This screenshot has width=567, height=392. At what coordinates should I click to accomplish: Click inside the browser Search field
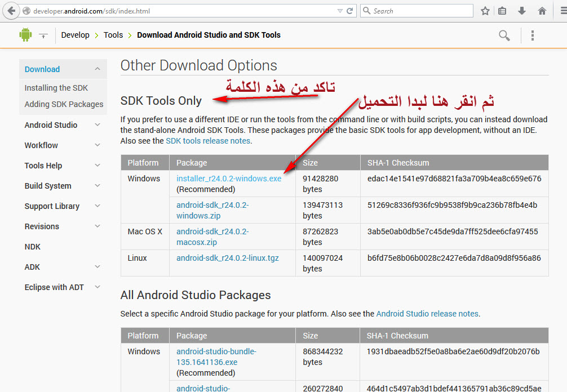(417, 11)
